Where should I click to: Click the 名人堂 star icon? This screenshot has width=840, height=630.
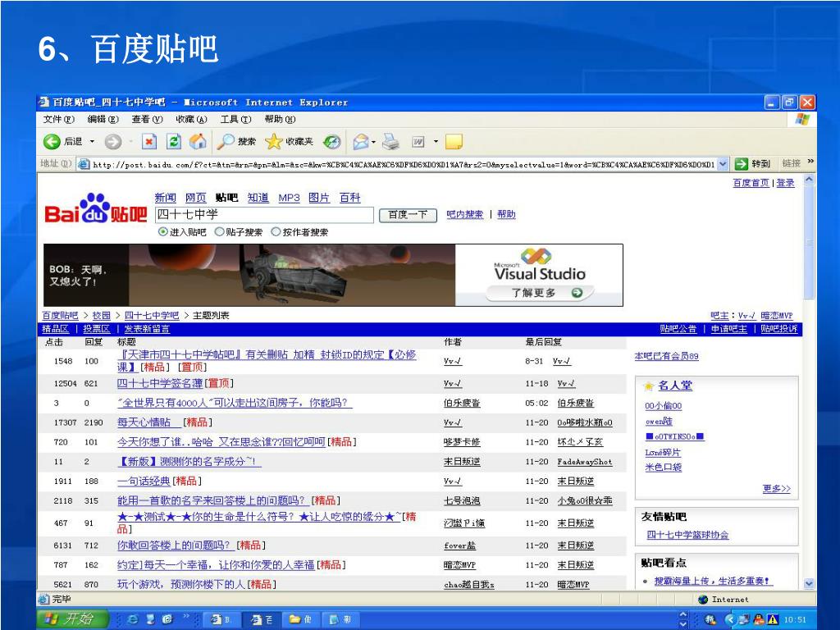coord(649,386)
